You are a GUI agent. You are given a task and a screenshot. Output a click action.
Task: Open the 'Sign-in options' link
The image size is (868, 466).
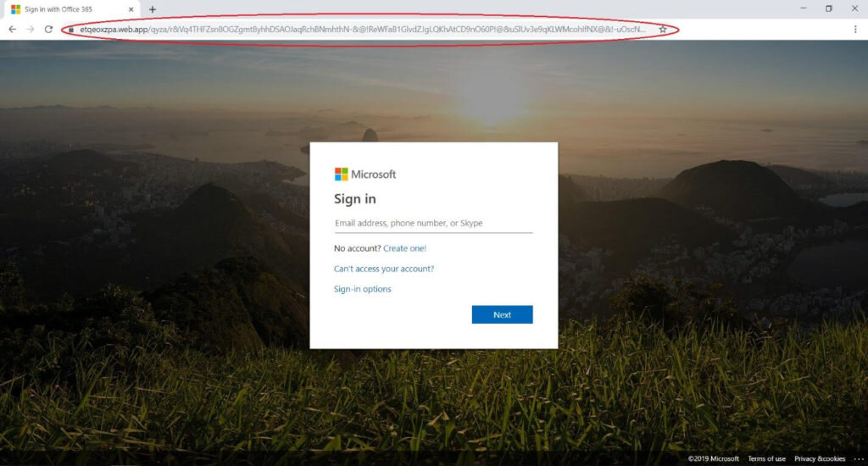click(x=362, y=289)
